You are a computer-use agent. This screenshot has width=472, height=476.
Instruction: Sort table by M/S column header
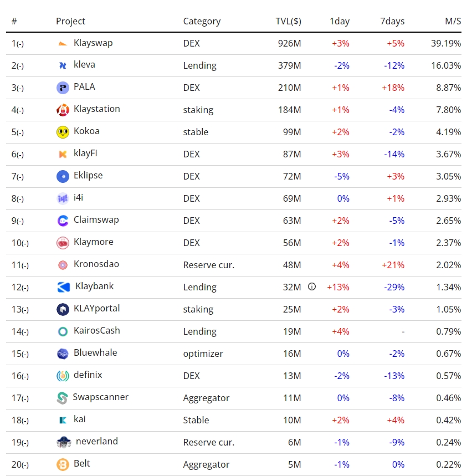(453, 22)
